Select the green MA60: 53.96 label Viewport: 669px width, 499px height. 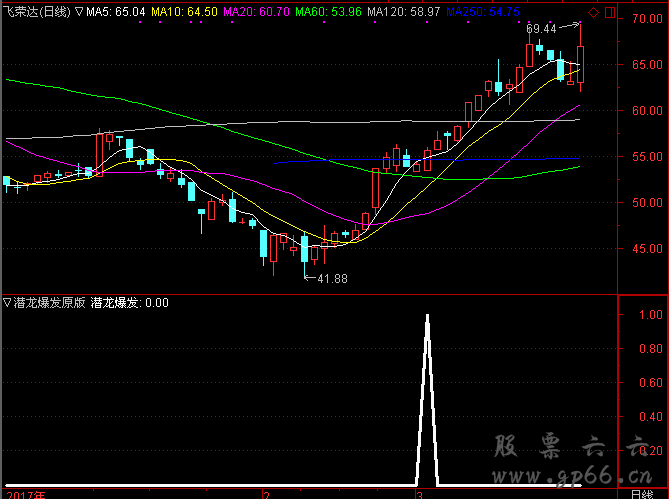(x=329, y=12)
